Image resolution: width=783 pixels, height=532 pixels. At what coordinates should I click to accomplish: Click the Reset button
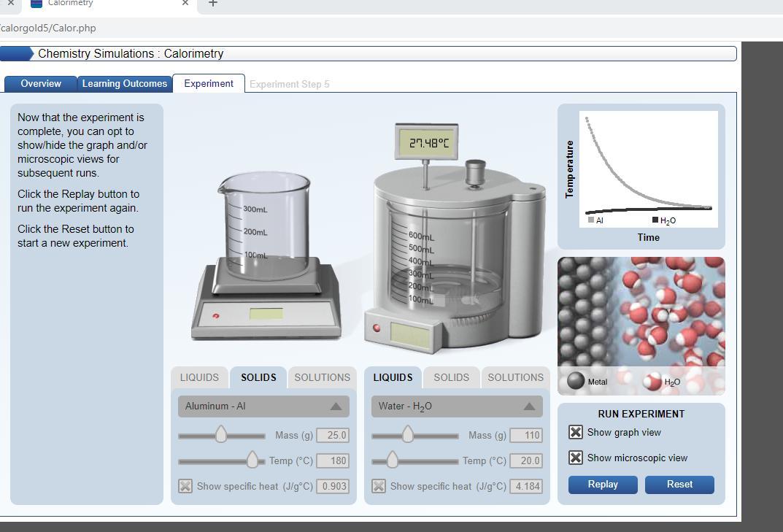pos(679,485)
